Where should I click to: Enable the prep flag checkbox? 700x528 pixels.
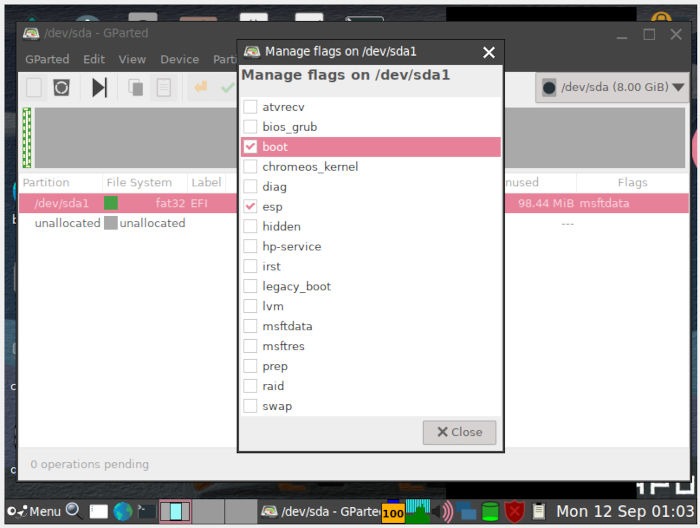tap(250, 366)
